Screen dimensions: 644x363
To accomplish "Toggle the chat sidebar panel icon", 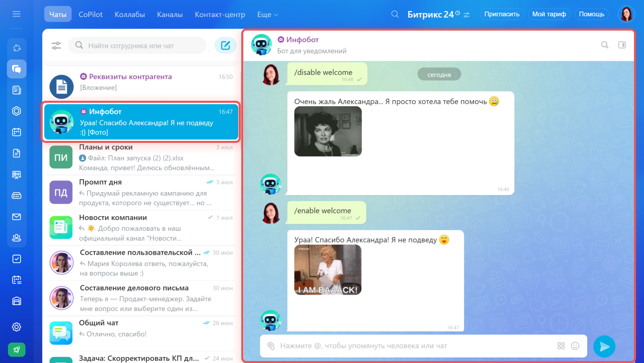I will tap(622, 45).
